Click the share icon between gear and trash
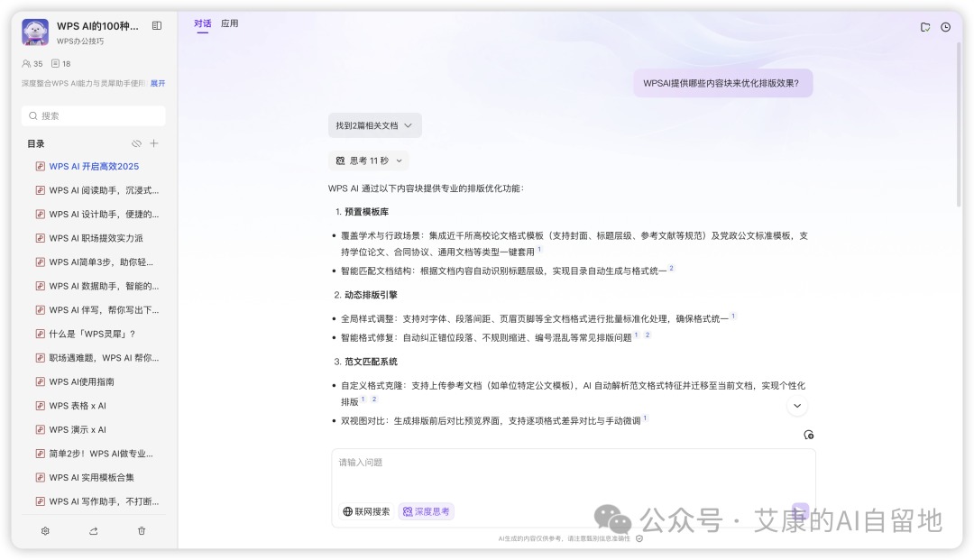This screenshot has height=560, width=974. tap(93, 531)
